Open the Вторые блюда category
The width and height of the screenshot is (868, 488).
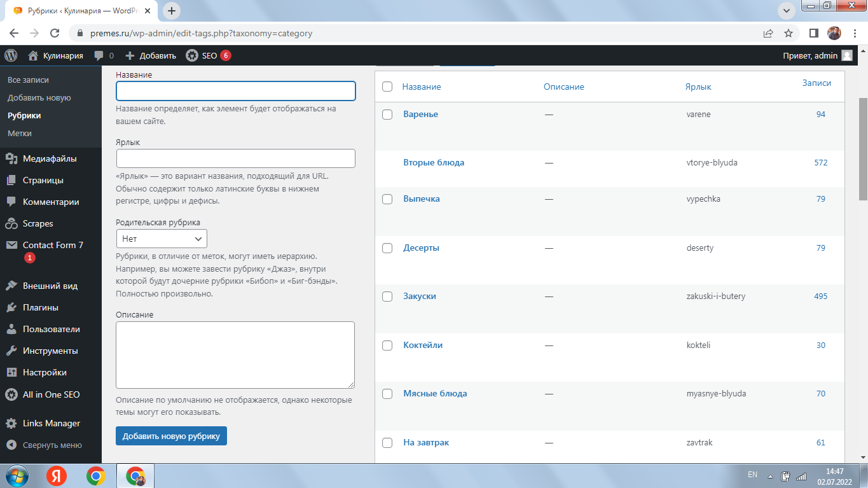[434, 162]
